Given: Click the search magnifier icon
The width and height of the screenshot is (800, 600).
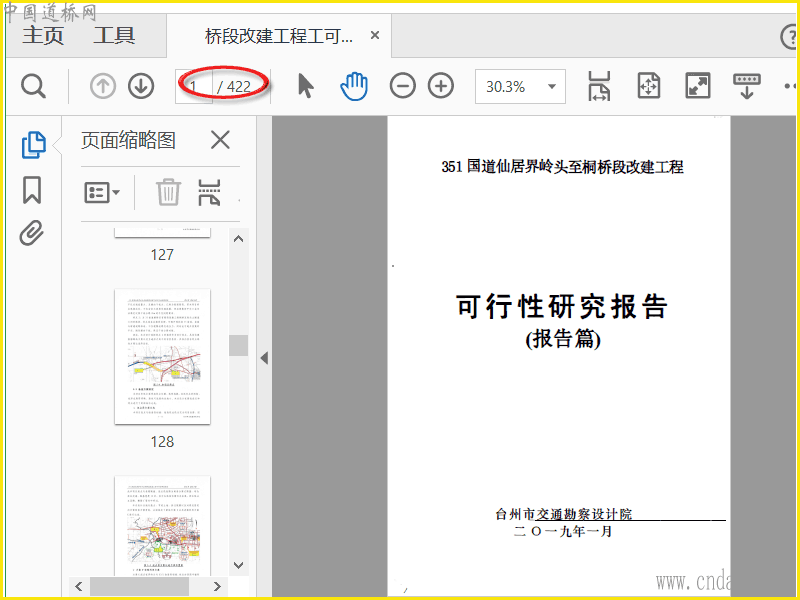Looking at the screenshot, I should pyautogui.click(x=33, y=86).
